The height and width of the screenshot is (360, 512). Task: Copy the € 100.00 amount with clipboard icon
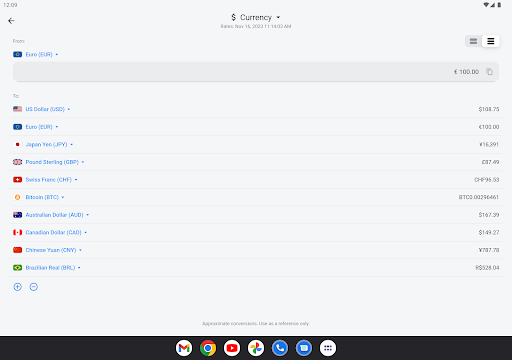point(489,72)
